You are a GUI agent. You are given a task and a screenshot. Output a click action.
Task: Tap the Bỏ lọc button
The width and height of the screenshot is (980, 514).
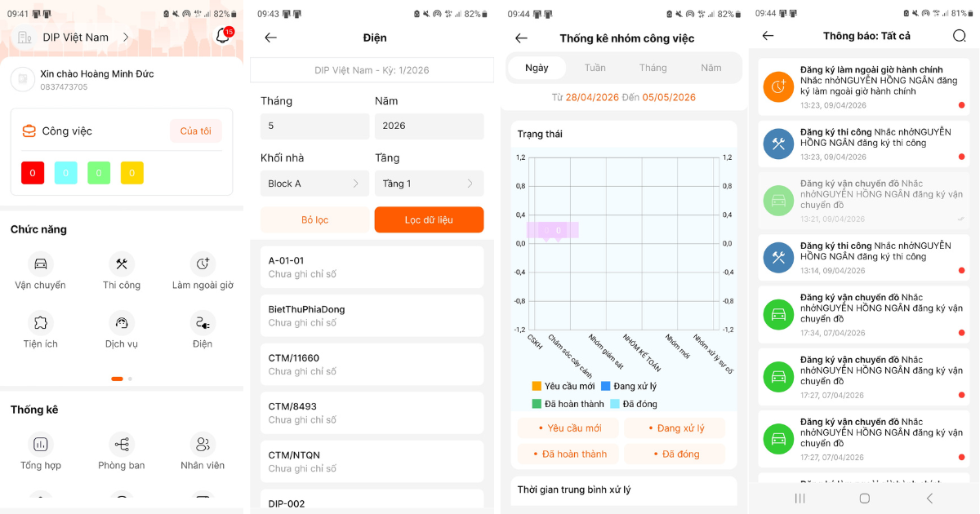click(x=314, y=219)
